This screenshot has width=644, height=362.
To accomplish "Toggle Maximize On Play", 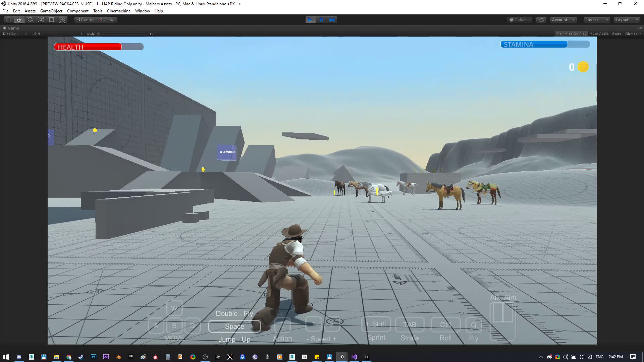I will tap(571, 34).
